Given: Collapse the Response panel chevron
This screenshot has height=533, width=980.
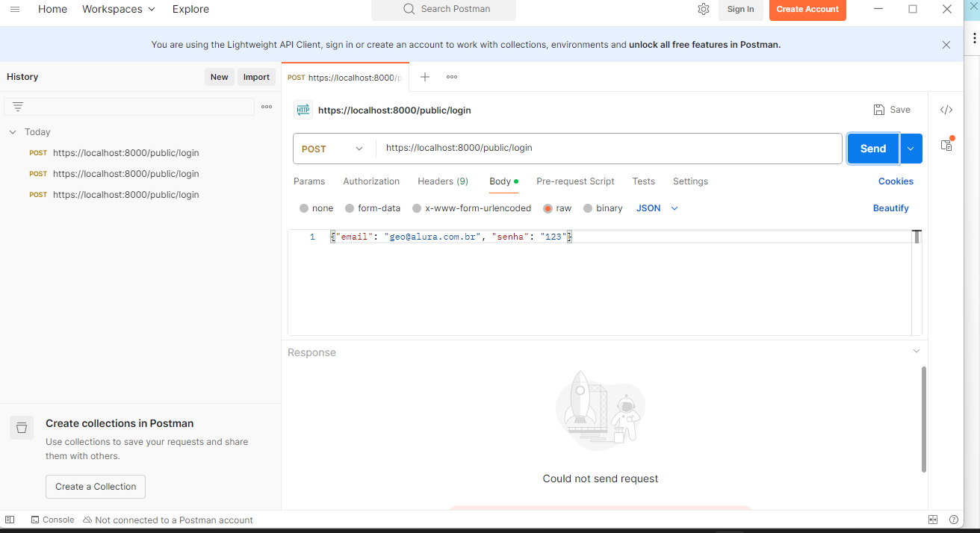Looking at the screenshot, I should tap(917, 351).
